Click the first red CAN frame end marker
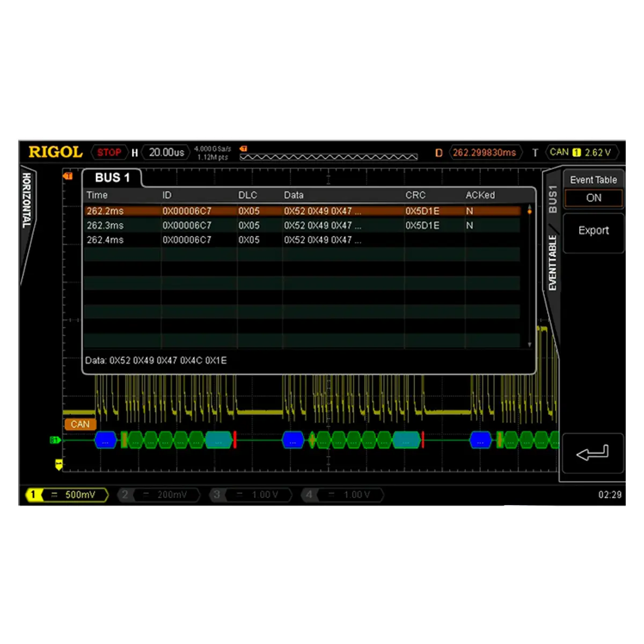 click(x=235, y=440)
